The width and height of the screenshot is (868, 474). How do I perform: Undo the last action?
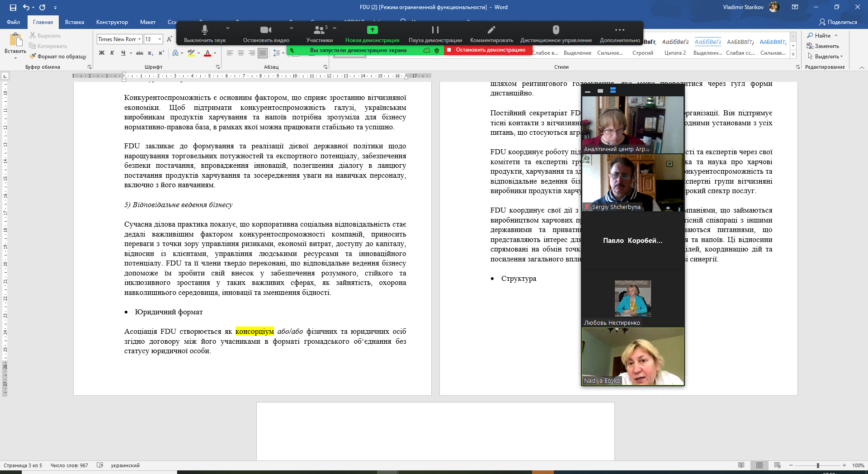pyautogui.click(x=26, y=7)
